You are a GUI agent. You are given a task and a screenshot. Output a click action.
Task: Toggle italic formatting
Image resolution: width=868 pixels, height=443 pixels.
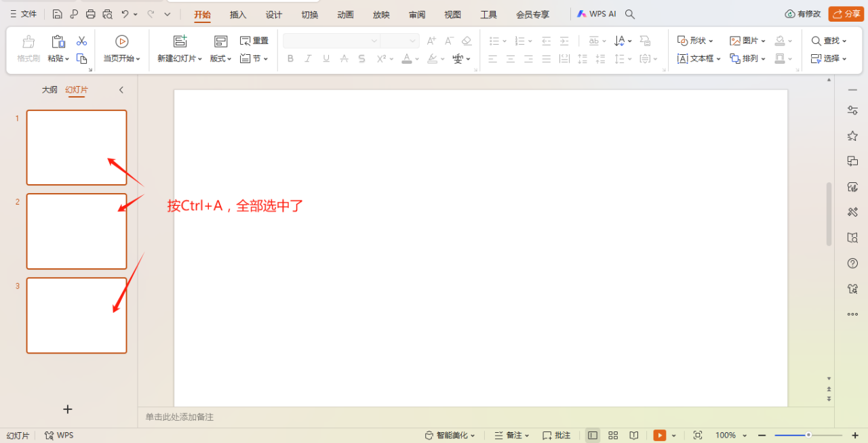coord(308,58)
